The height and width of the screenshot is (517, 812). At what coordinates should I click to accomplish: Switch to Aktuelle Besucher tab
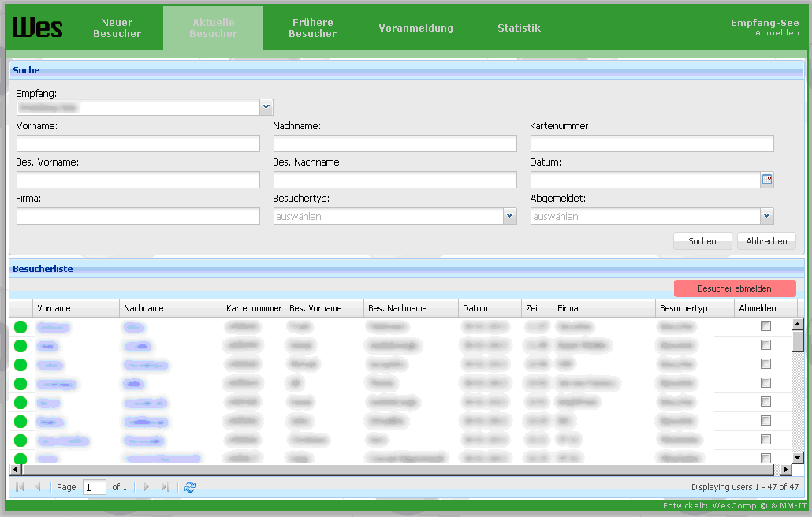tap(214, 28)
